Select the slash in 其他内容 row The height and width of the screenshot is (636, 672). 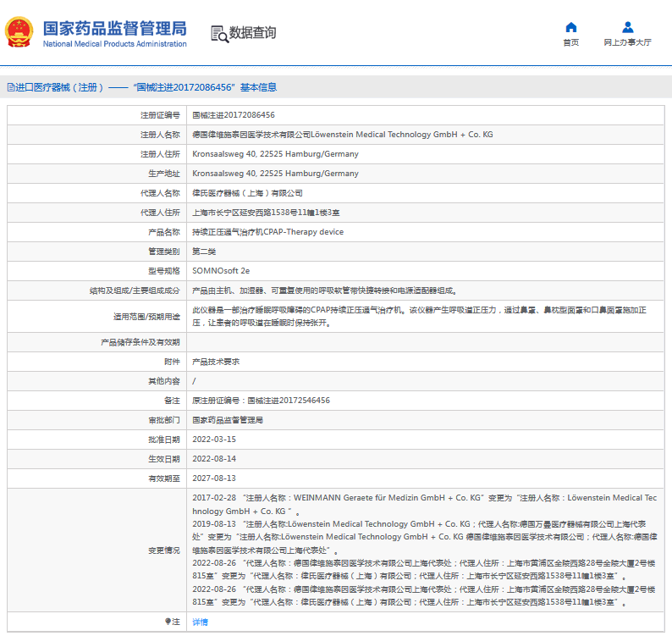194,381
